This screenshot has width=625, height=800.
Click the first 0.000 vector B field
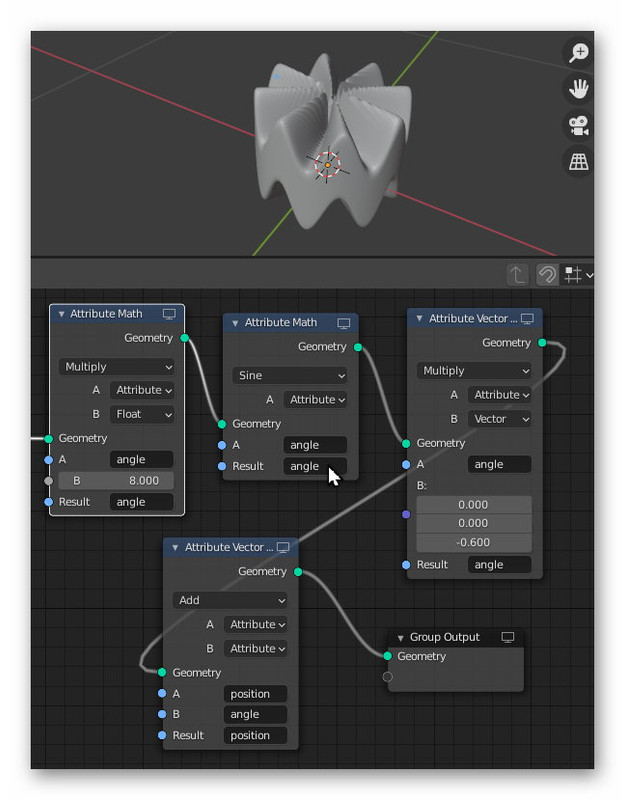click(474, 505)
